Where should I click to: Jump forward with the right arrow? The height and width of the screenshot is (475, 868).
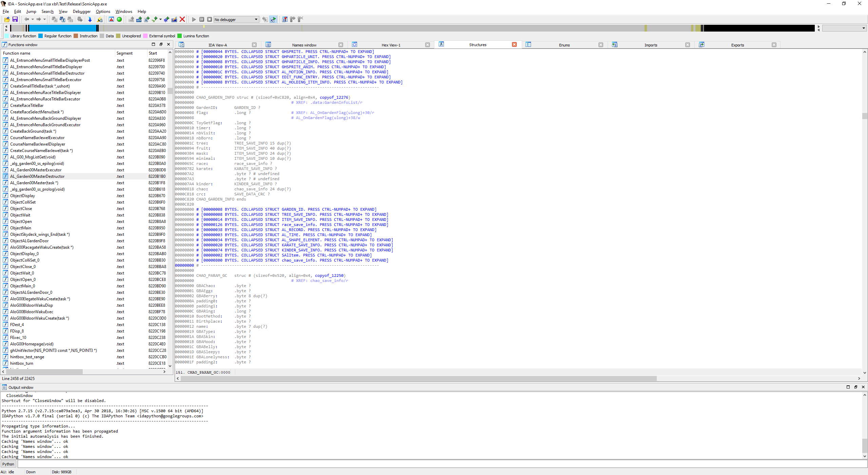(38, 19)
